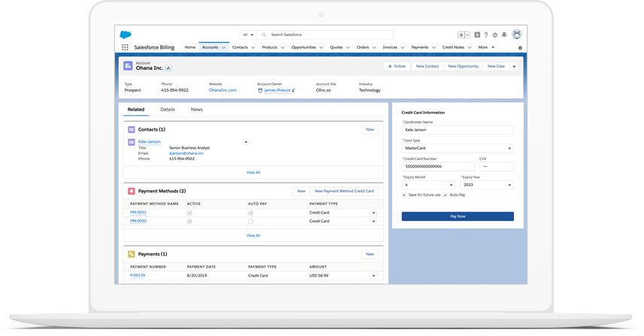The image size is (644, 336).
Task: Click the New Opportunity button
Action: [463, 66]
